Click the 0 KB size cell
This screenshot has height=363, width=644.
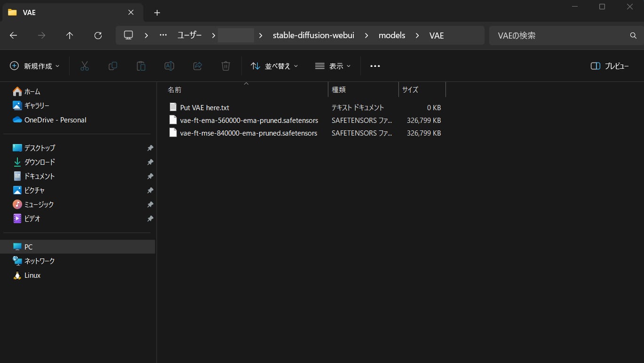click(434, 107)
